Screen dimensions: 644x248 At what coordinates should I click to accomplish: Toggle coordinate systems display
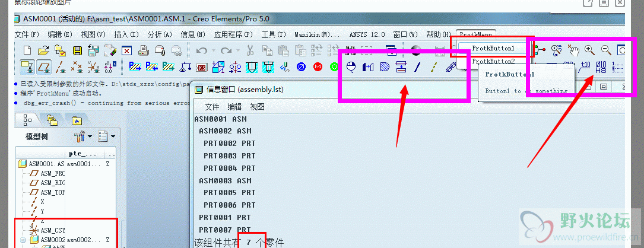tap(94, 66)
